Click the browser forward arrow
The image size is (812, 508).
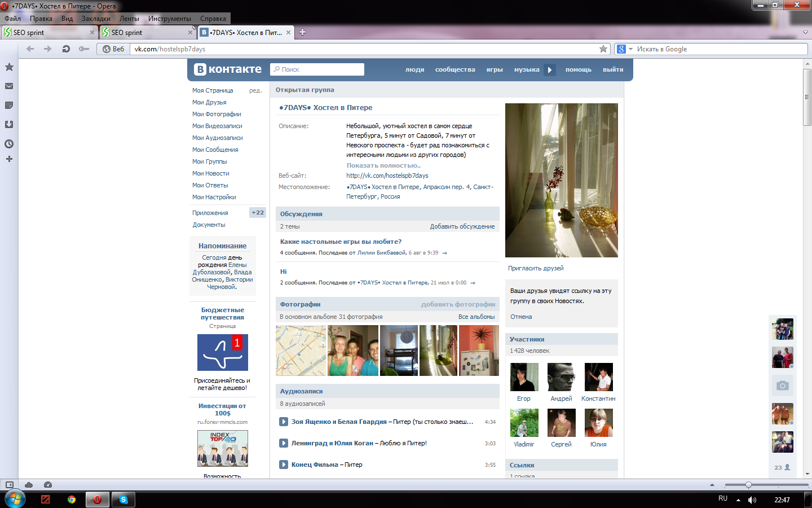coord(48,49)
